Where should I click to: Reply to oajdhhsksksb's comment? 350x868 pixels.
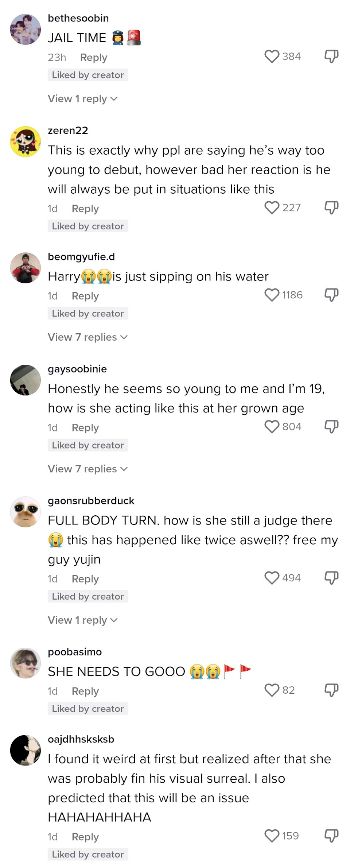pos(85,837)
